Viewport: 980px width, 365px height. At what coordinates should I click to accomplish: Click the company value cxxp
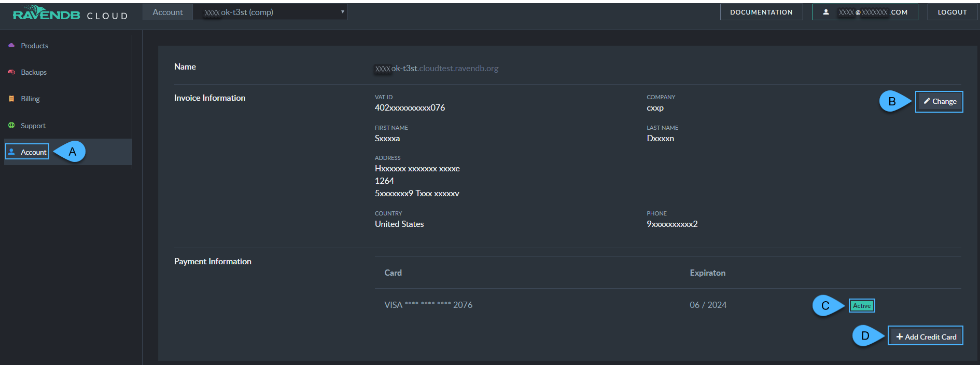655,108
